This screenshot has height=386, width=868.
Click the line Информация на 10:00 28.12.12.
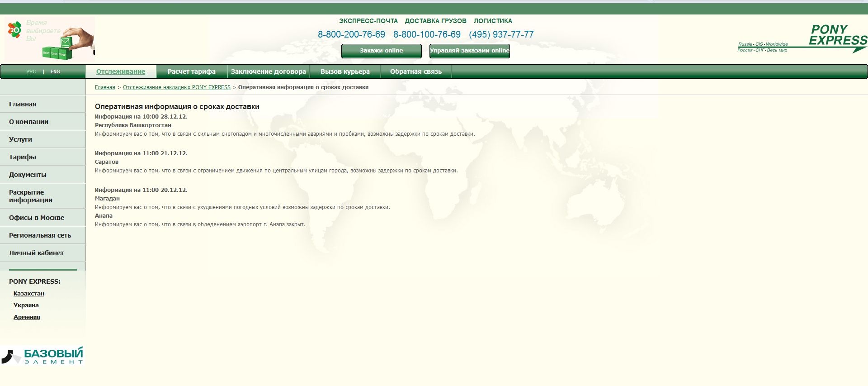141,117
